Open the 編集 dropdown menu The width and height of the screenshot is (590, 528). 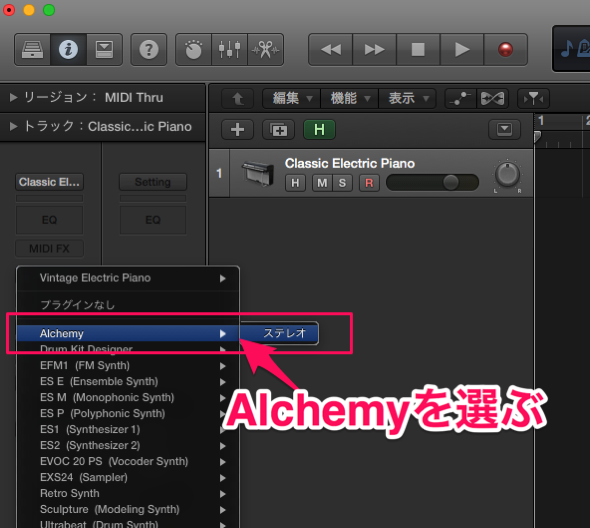[x=292, y=99]
